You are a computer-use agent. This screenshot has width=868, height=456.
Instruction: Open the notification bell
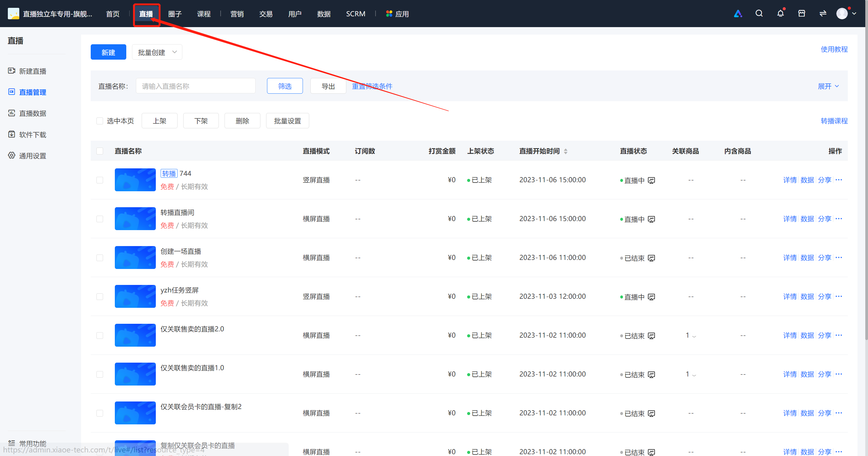780,14
